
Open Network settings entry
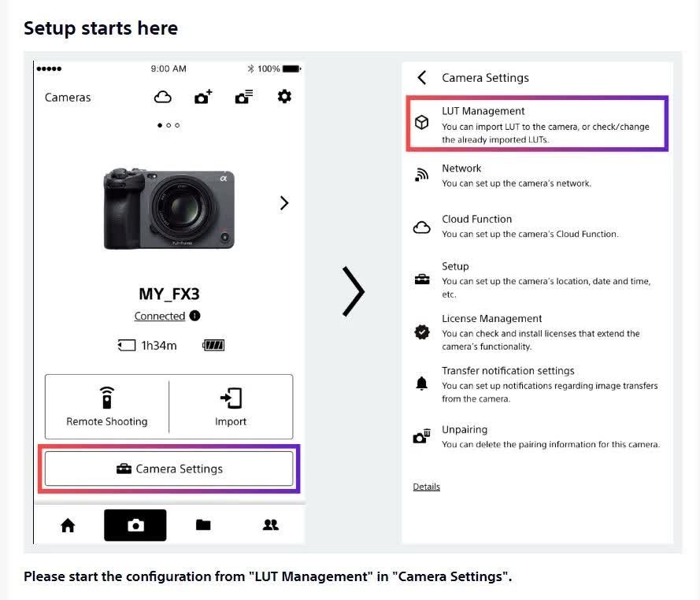pyautogui.click(x=537, y=176)
